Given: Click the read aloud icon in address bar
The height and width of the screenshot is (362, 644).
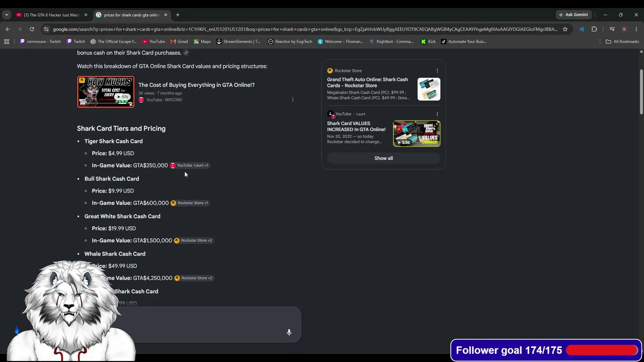Looking at the screenshot, I should [x=582, y=29].
